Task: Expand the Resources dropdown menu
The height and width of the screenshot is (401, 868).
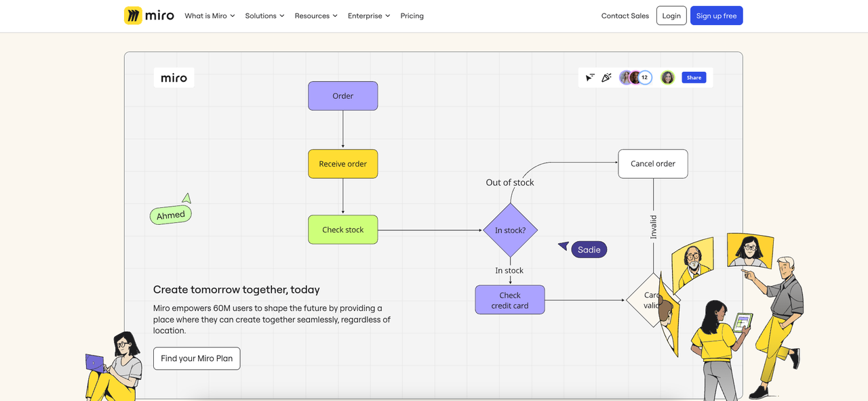Action: (x=316, y=16)
